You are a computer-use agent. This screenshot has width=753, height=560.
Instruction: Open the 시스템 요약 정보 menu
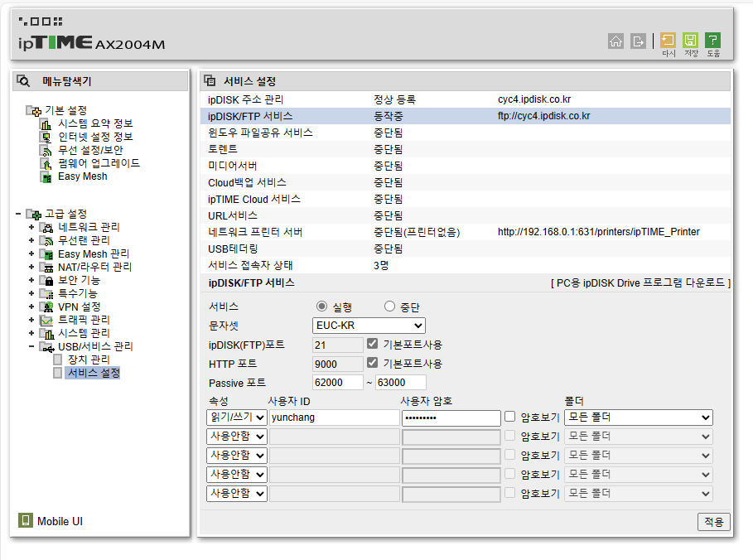[95, 123]
